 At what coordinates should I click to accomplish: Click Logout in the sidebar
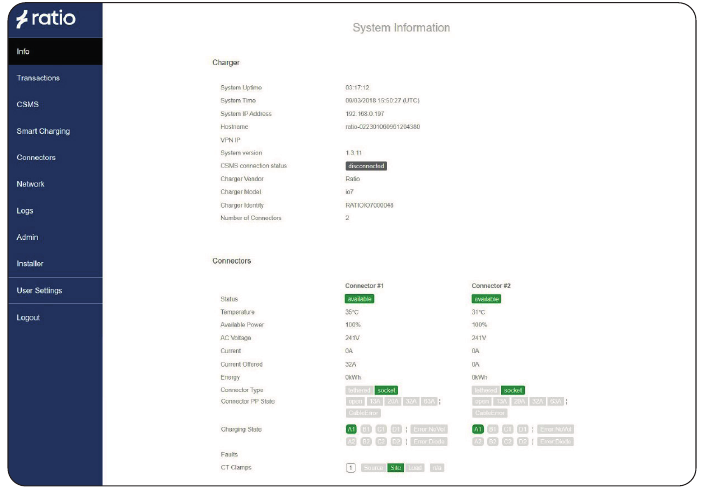55,318
